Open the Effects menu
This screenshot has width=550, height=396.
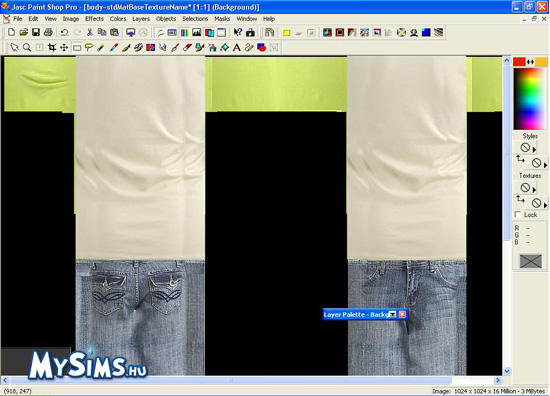(x=94, y=19)
